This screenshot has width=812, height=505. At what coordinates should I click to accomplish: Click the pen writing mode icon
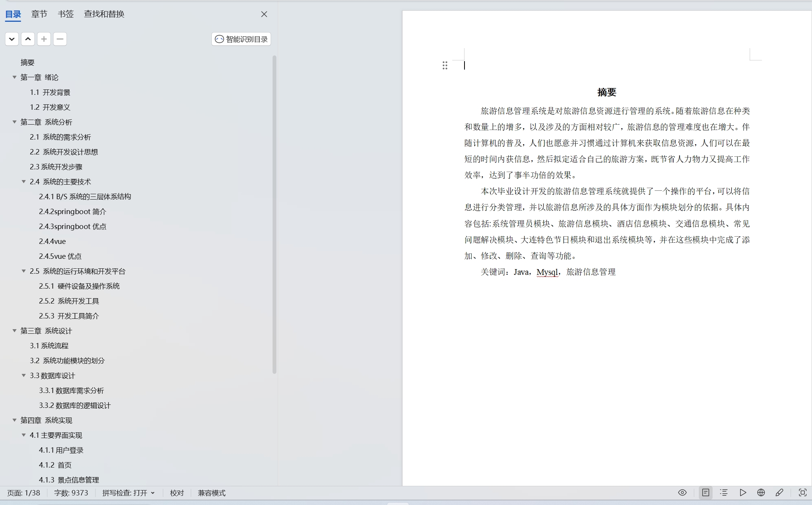(x=779, y=492)
